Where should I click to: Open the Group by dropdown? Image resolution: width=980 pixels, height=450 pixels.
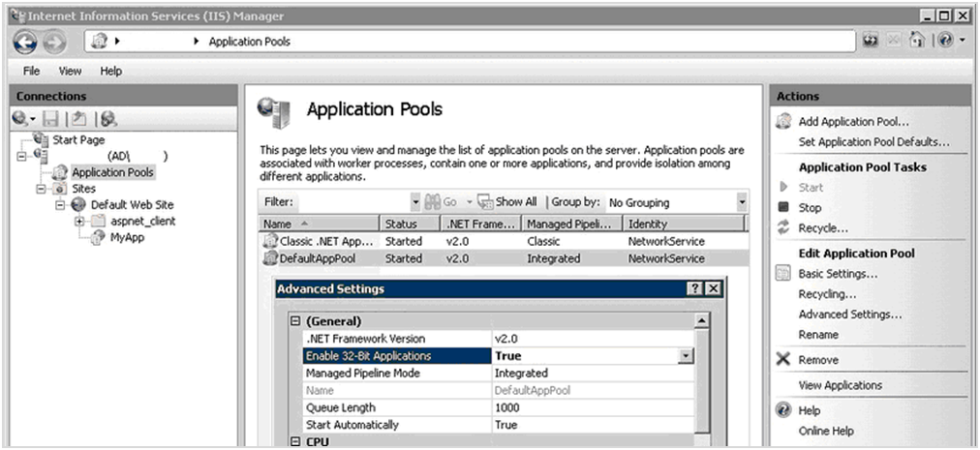(741, 202)
